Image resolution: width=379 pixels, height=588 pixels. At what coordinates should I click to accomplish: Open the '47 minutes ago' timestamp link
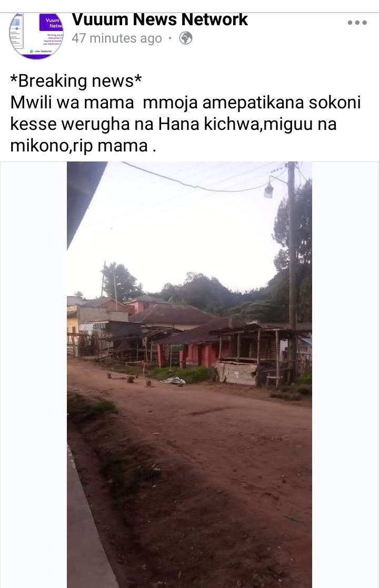point(117,38)
